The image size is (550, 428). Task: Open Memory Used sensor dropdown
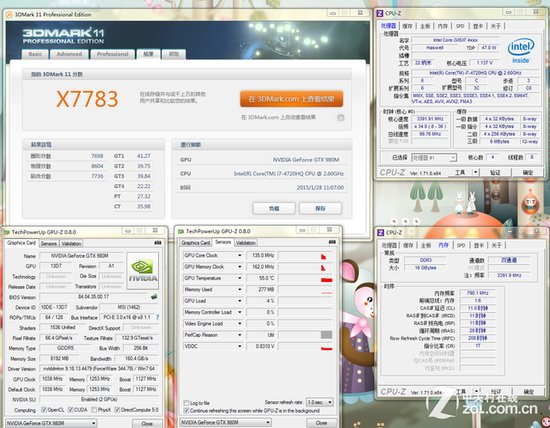point(240,289)
